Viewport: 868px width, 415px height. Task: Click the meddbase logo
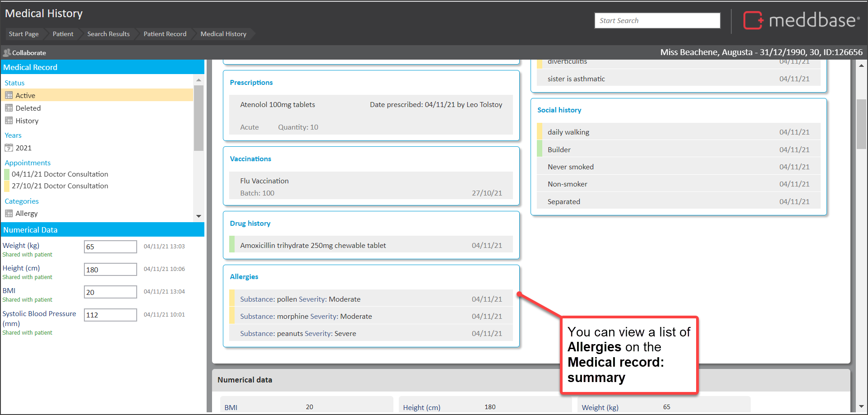801,20
